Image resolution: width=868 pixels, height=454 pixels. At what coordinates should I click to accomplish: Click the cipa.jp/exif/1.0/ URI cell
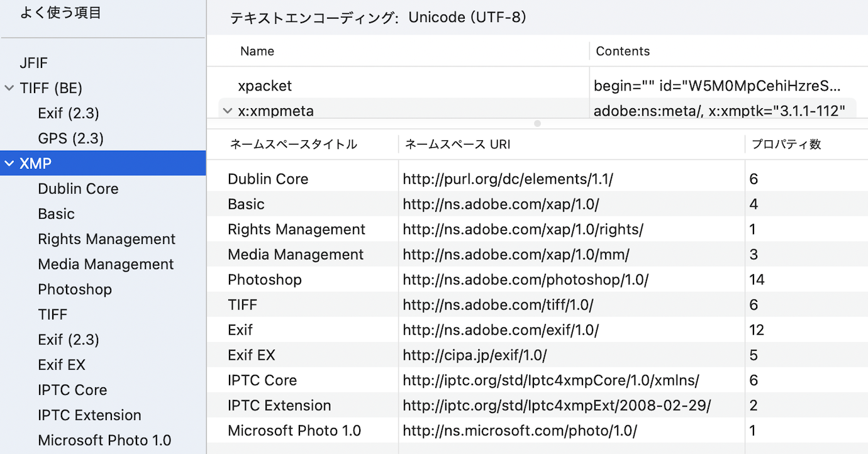[x=475, y=355]
